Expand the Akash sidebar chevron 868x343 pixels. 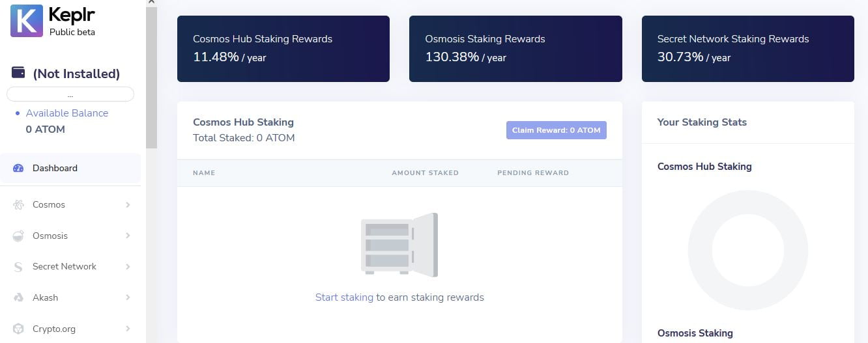pyautogui.click(x=128, y=297)
